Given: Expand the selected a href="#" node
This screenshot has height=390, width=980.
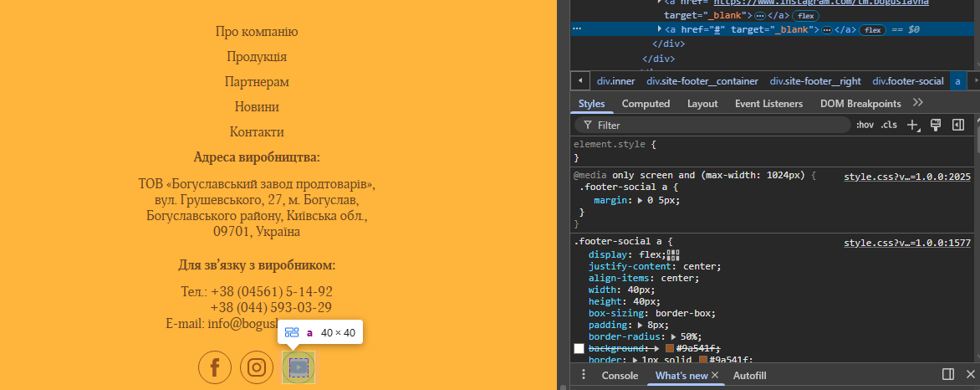Looking at the screenshot, I should click(x=660, y=29).
